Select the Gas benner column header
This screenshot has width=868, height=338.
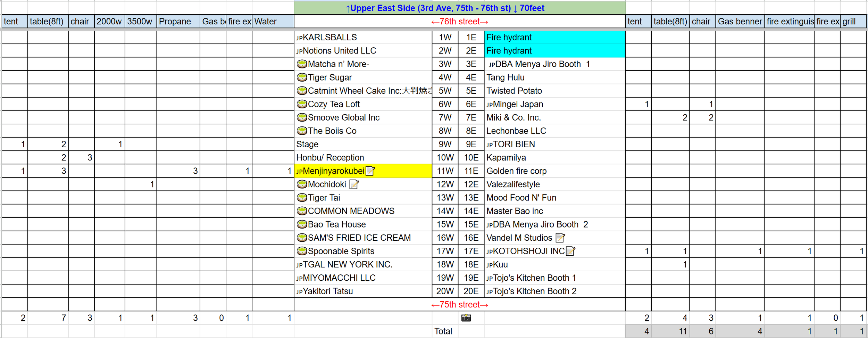pos(740,21)
